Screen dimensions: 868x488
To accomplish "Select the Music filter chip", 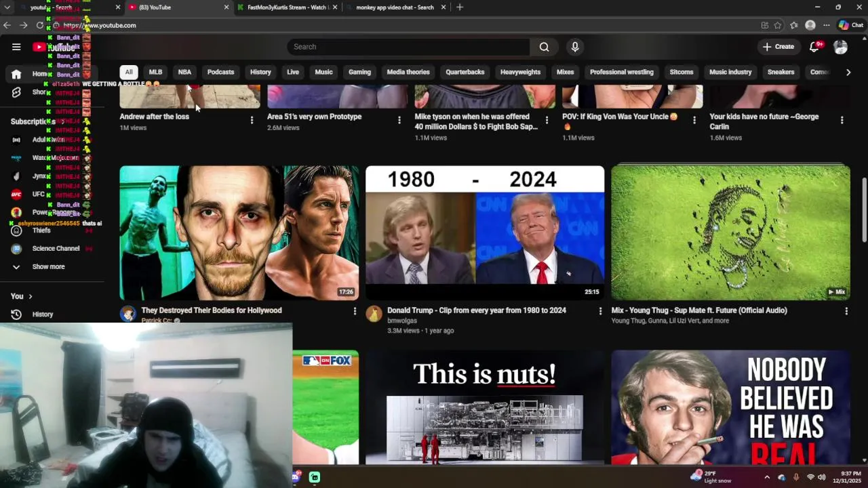I will (x=323, y=72).
